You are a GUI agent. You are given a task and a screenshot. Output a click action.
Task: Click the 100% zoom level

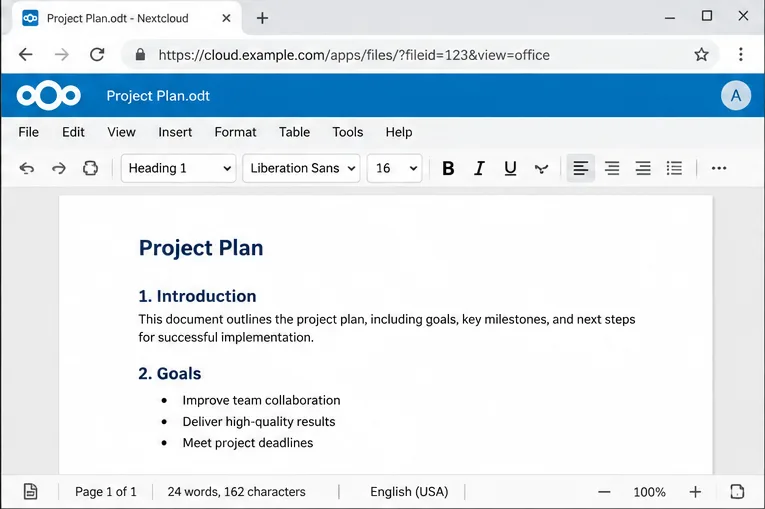(x=649, y=492)
